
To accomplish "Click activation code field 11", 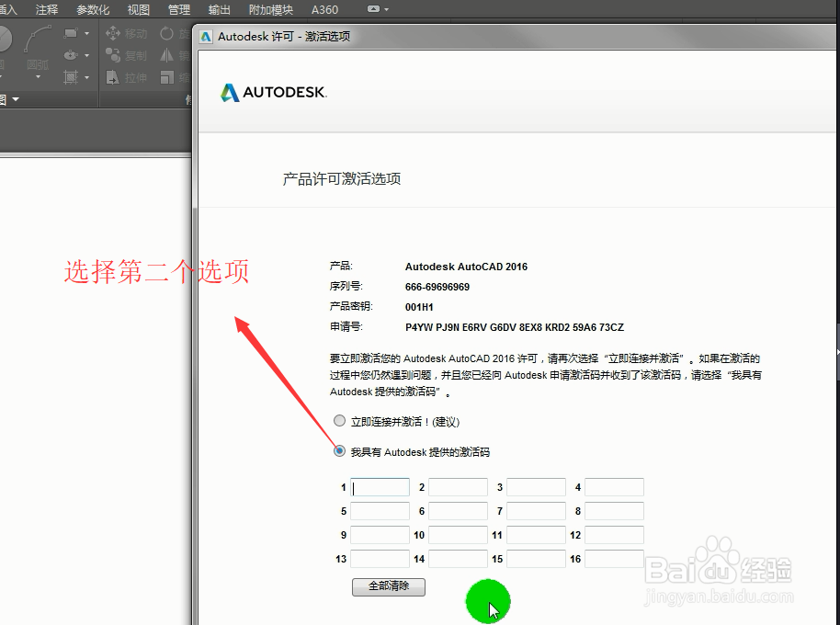I will pos(536,535).
